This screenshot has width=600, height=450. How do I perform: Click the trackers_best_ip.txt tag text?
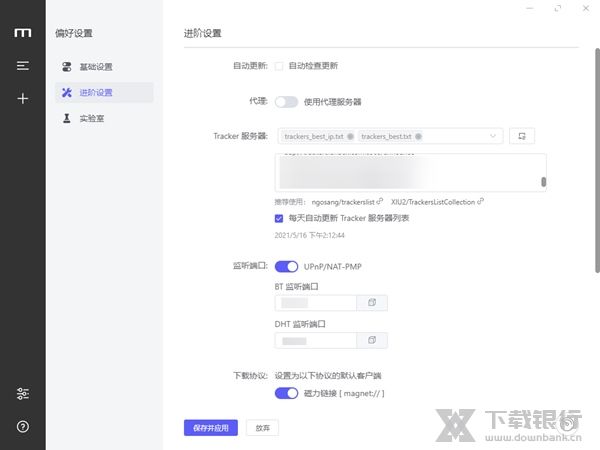(314, 137)
